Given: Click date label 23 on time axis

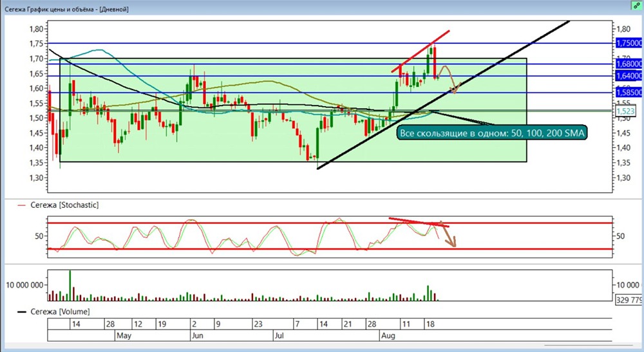Looking at the screenshot, I should 258,324.
